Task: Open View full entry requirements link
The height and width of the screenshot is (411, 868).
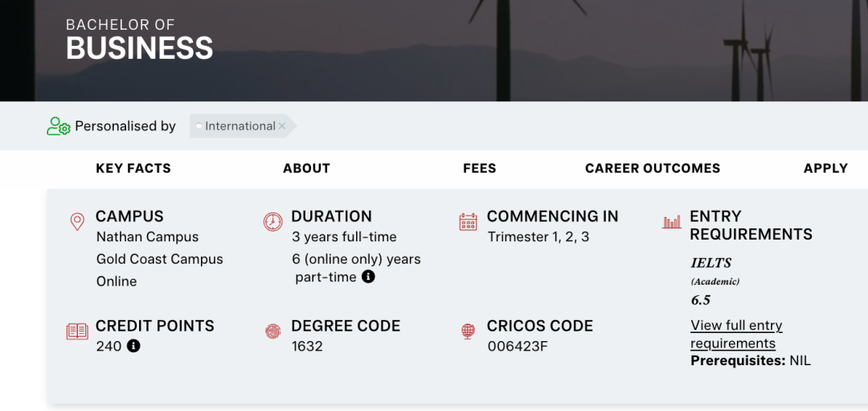Action: (736, 334)
